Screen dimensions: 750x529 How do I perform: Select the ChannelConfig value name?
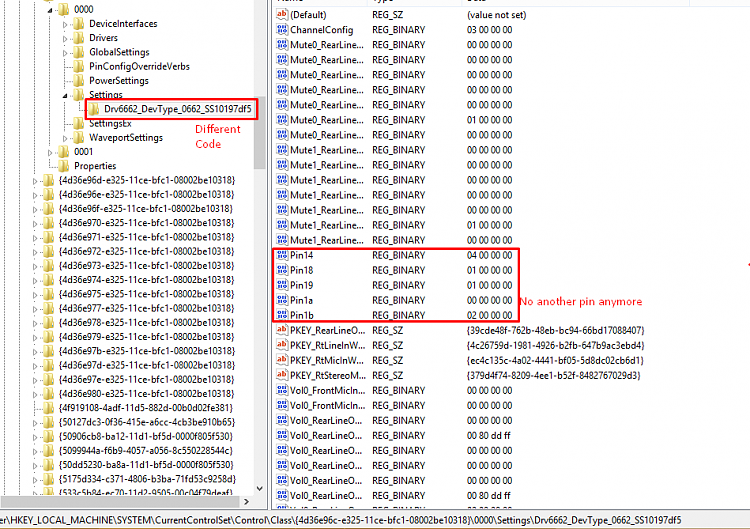[321, 30]
